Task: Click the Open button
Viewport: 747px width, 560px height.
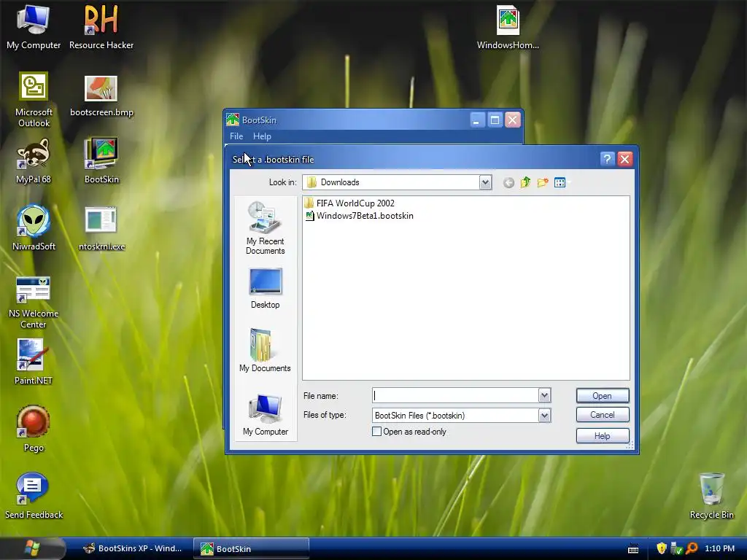Action: [x=603, y=396]
